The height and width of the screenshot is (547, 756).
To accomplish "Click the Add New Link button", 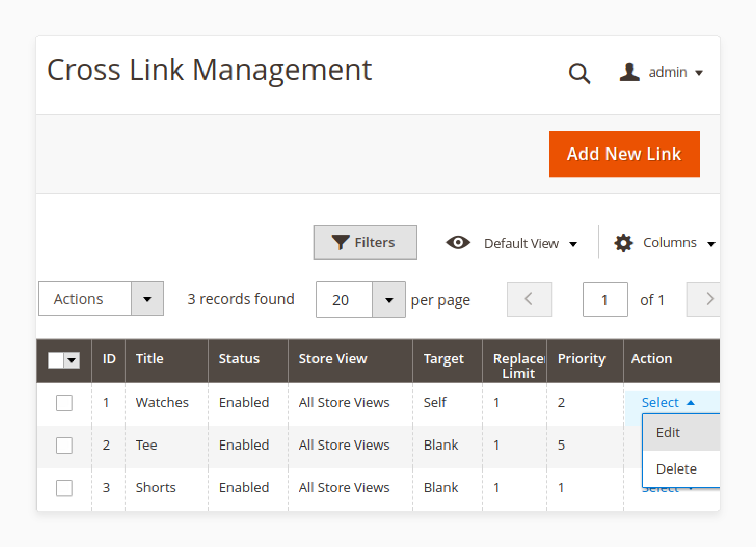I will [624, 154].
